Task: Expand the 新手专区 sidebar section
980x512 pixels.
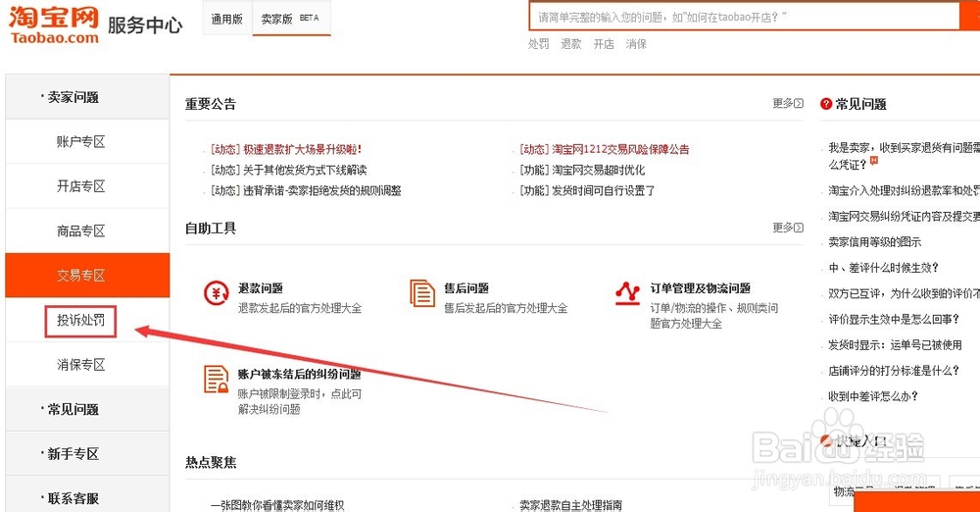Action: [x=87, y=454]
